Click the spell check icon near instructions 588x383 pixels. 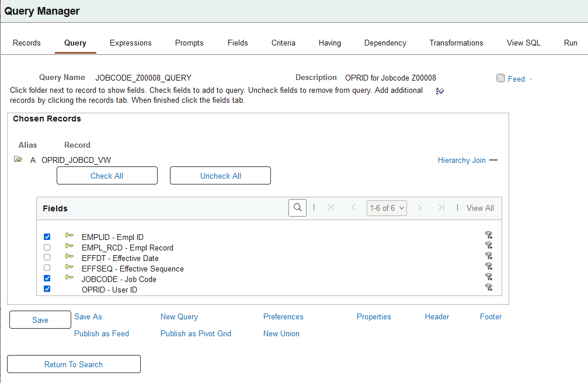click(x=440, y=92)
